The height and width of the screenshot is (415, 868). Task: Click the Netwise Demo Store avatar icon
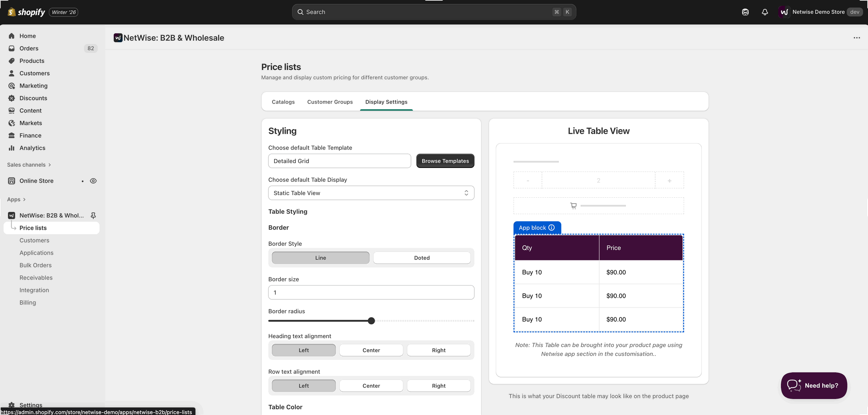tap(784, 12)
